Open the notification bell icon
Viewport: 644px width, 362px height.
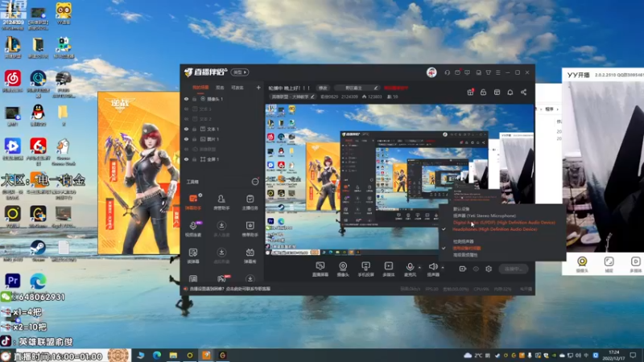point(510,93)
